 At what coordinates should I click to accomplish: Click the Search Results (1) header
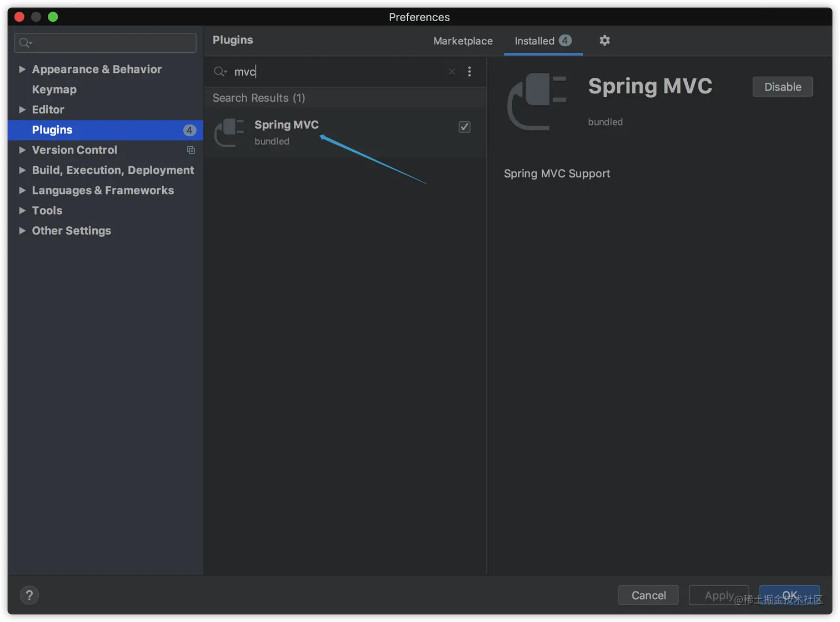(x=259, y=98)
